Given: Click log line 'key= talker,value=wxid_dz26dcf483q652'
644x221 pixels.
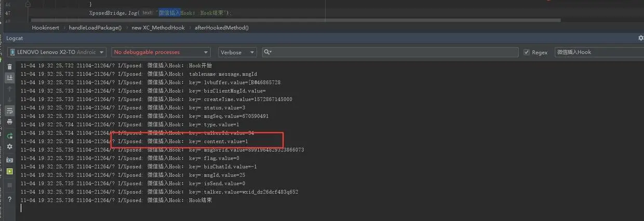Looking at the screenshot, I should [159, 192].
